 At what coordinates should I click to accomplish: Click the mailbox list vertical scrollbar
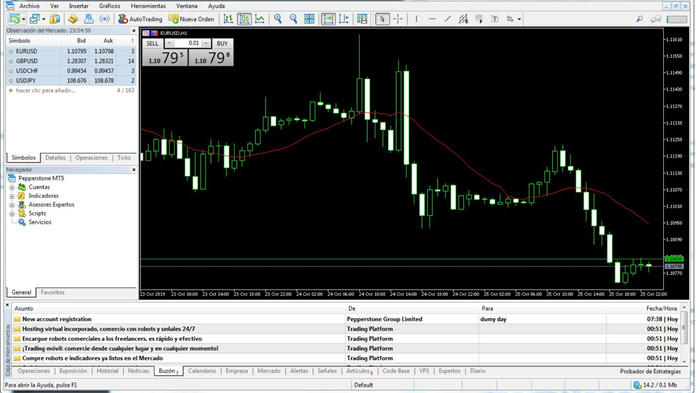[684, 333]
